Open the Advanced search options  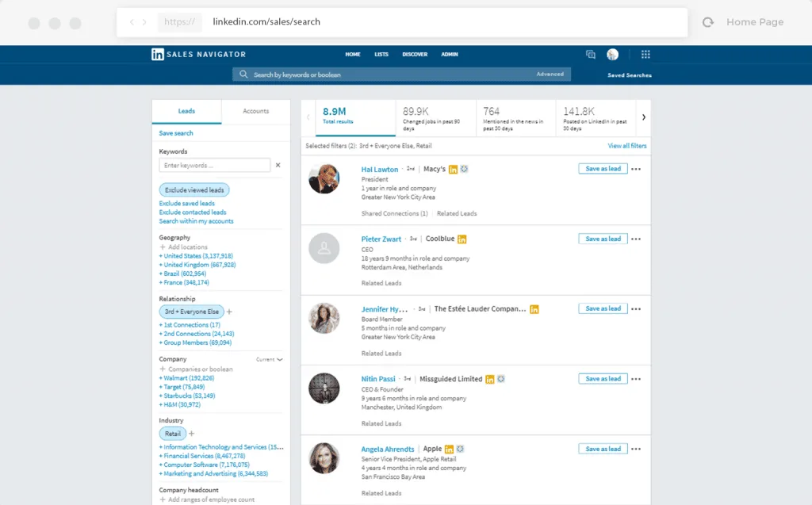point(550,74)
